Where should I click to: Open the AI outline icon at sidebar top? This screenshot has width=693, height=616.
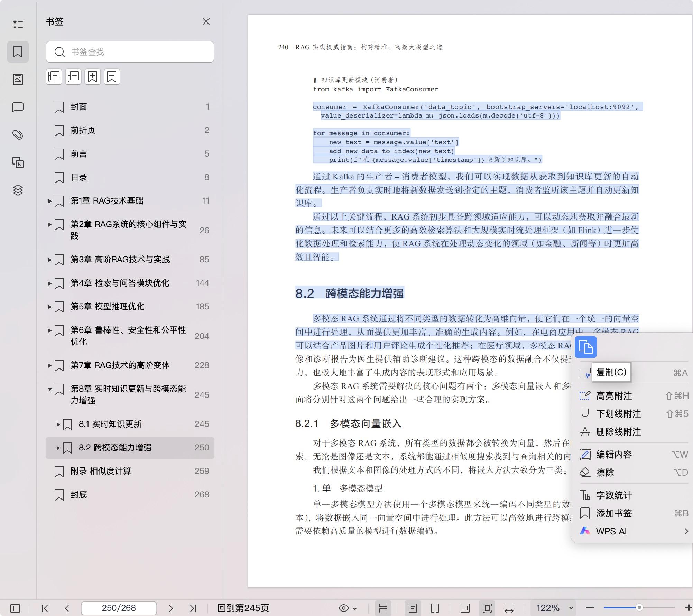tap(18, 24)
